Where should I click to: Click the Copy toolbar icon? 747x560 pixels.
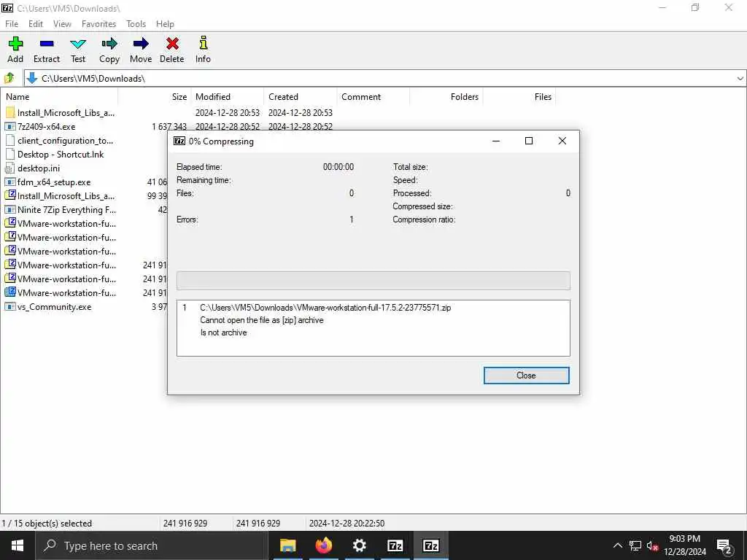pyautogui.click(x=109, y=44)
